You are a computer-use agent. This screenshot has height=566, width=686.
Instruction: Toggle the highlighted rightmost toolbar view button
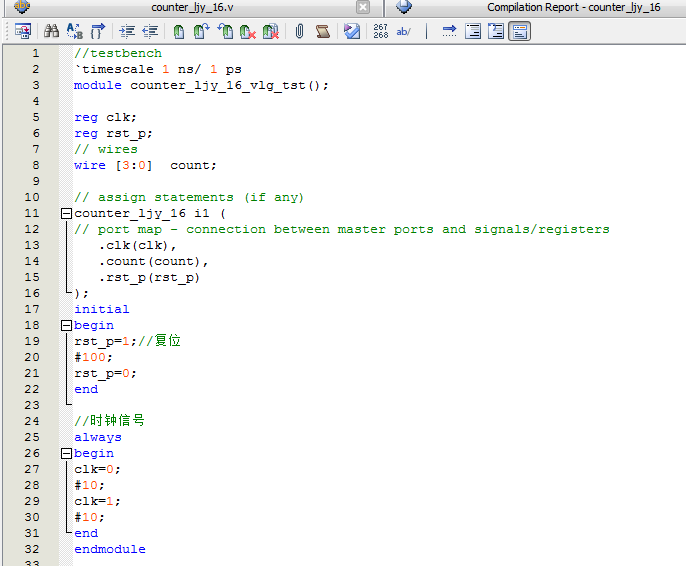[519, 32]
